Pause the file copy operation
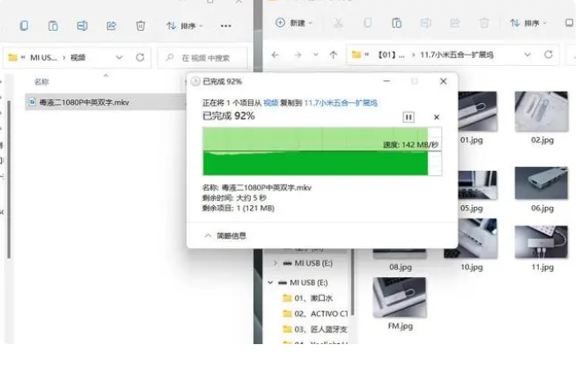588x367 pixels. click(x=408, y=116)
